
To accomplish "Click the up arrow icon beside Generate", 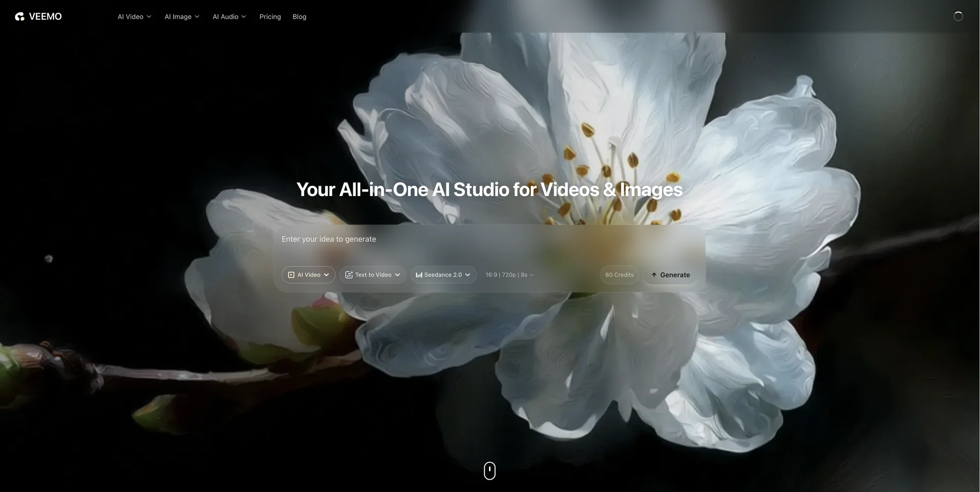I will pos(654,275).
